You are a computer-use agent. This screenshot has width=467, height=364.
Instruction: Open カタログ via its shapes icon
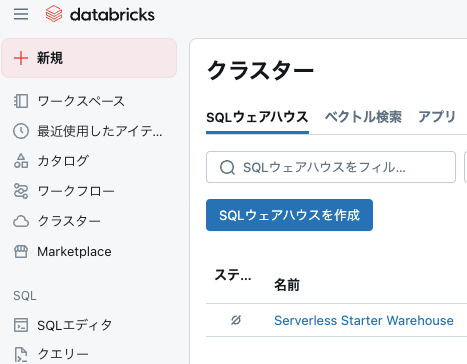click(21, 161)
